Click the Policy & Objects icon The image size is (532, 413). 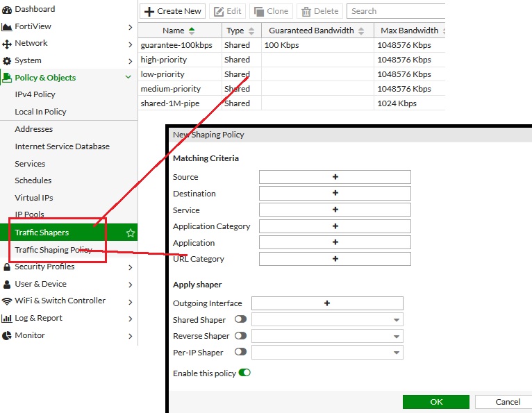pos(7,78)
